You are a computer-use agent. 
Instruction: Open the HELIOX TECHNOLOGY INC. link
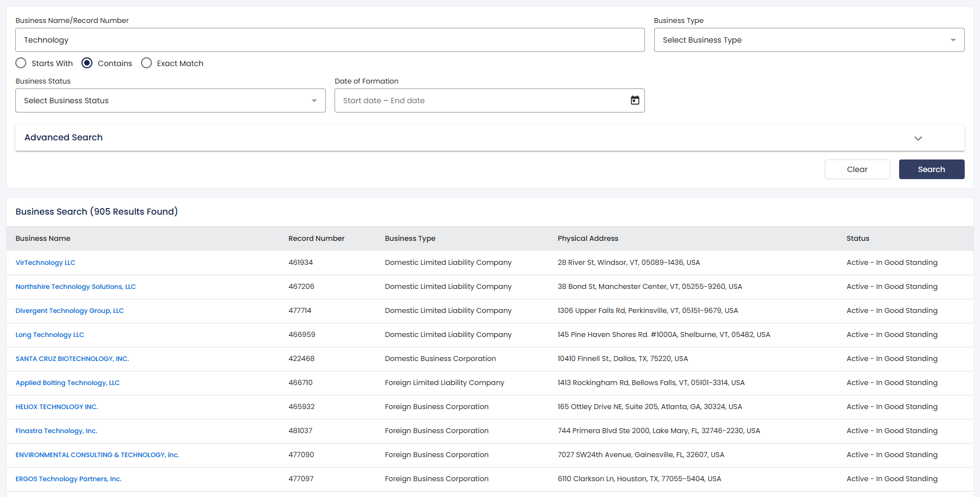point(57,407)
